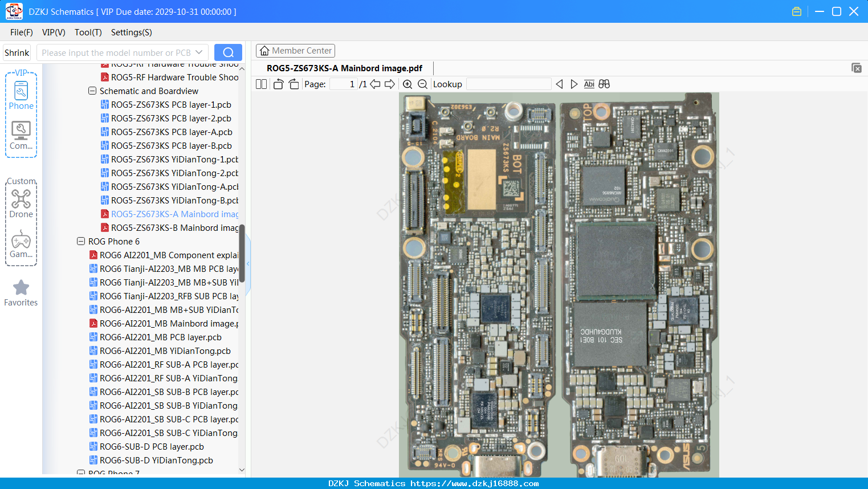Find previous lookup result
The width and height of the screenshot is (868, 489).
pos(559,84)
